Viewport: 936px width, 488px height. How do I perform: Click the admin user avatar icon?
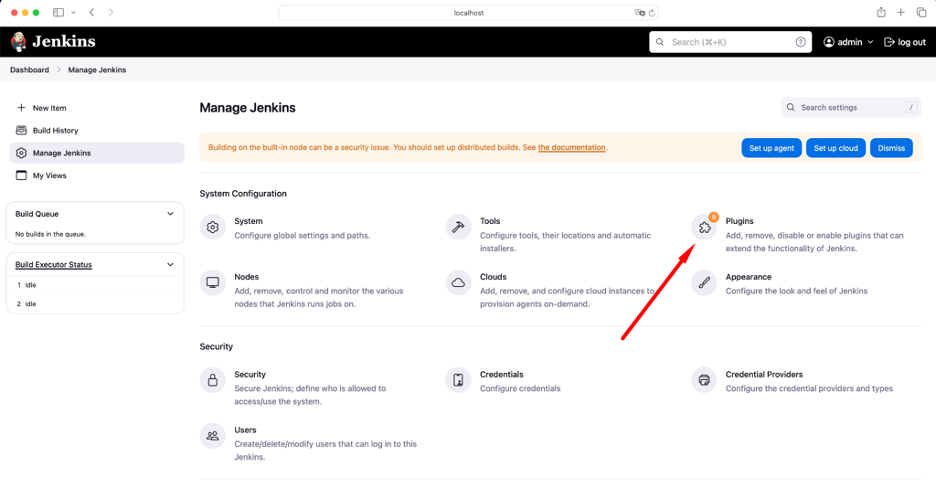pos(829,42)
